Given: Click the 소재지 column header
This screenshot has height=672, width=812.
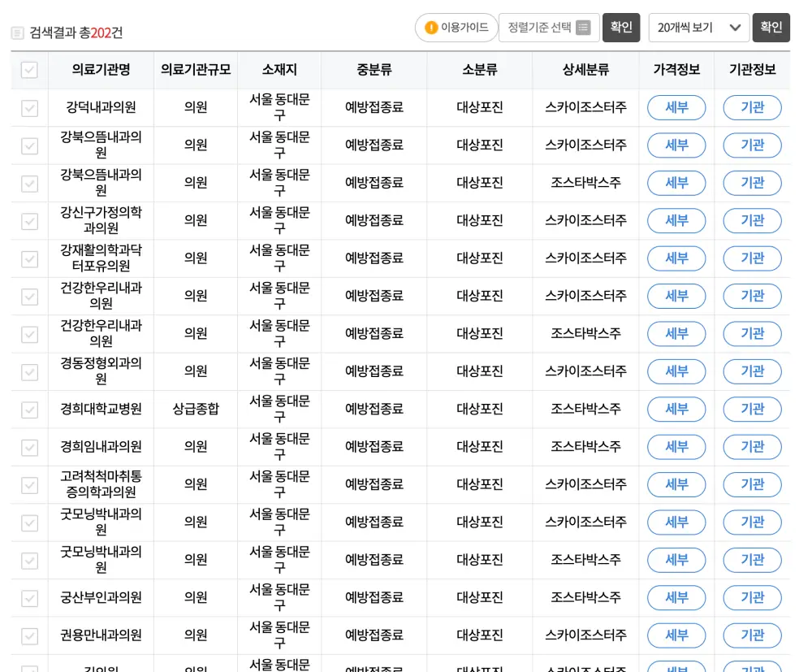Looking at the screenshot, I should click(x=279, y=69).
